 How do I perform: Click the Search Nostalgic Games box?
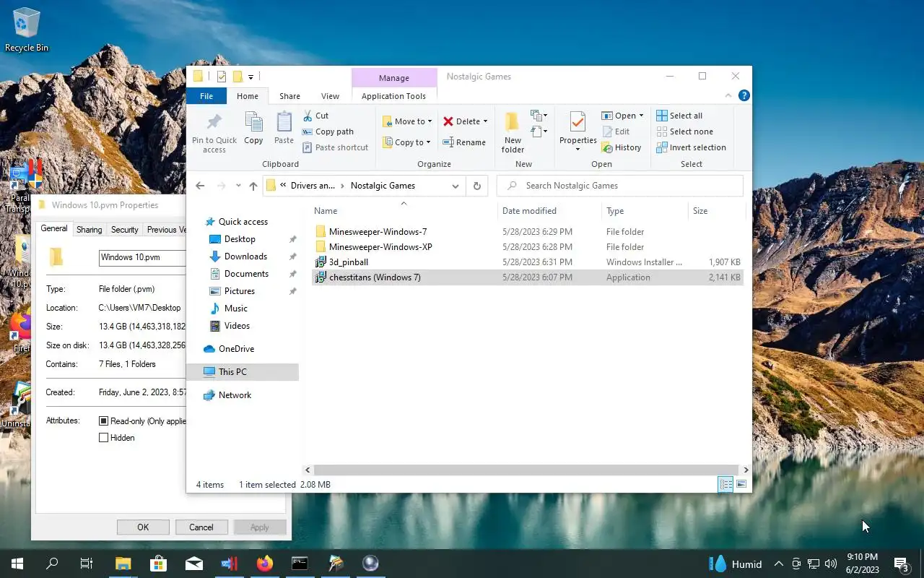point(620,186)
